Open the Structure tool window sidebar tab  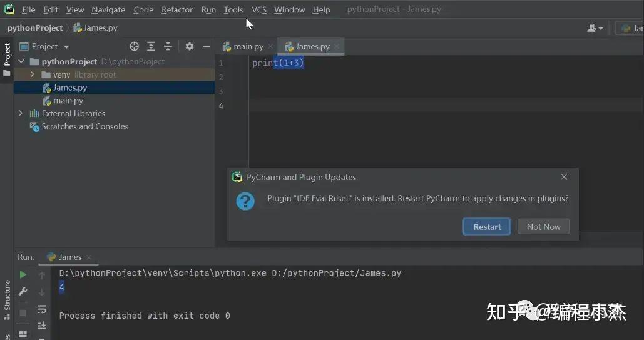[6, 300]
